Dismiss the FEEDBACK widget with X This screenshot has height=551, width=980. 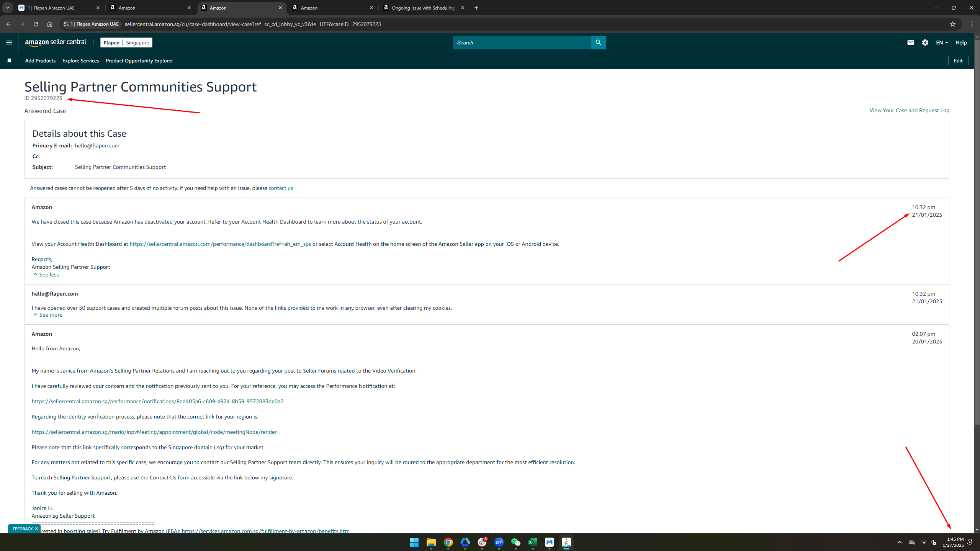pyautogui.click(x=36, y=529)
